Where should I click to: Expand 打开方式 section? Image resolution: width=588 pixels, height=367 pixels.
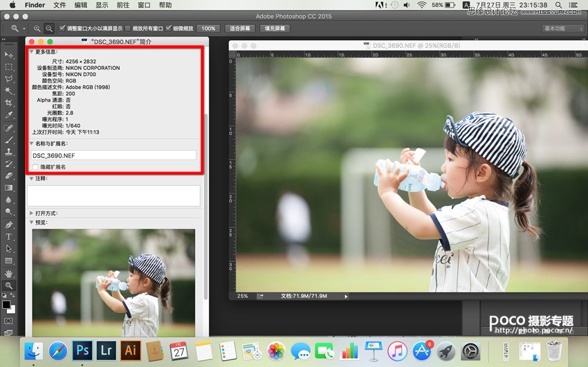(x=32, y=213)
